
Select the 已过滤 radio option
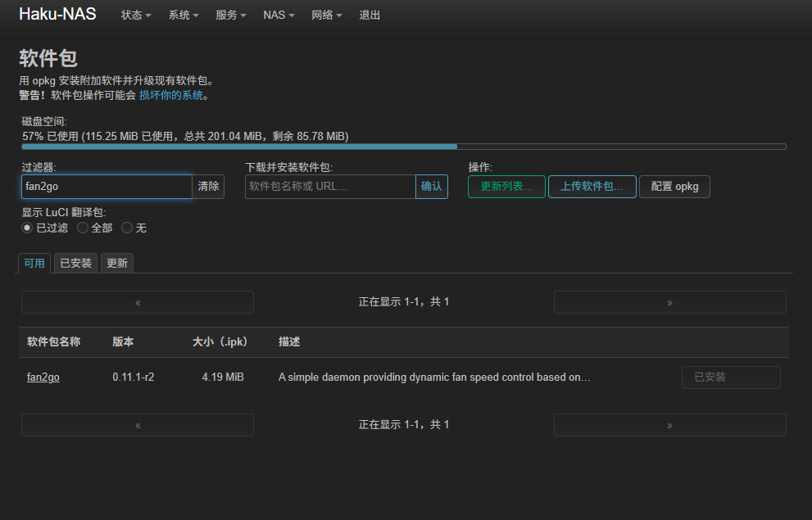[x=27, y=228]
